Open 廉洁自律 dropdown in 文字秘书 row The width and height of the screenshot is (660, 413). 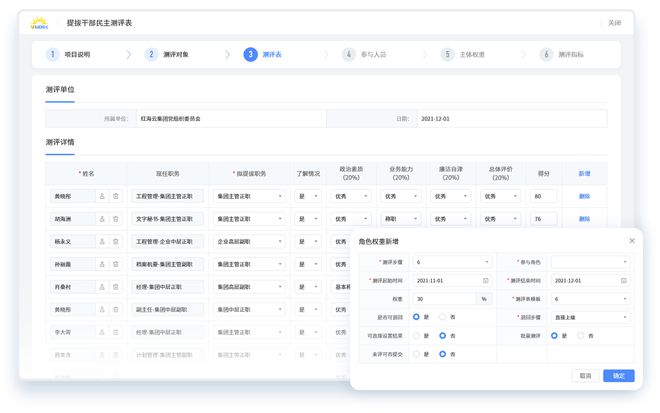(x=450, y=219)
